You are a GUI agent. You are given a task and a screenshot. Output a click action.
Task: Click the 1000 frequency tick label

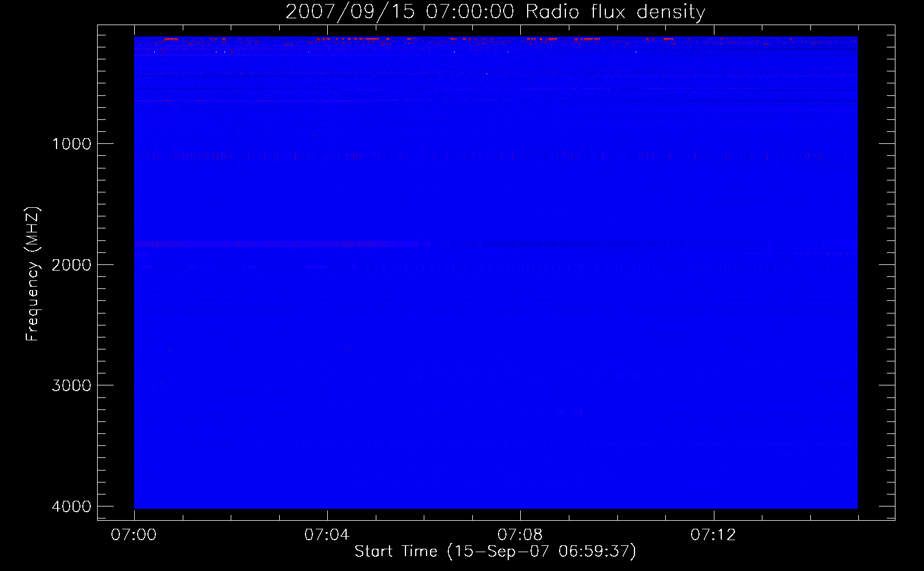point(71,144)
